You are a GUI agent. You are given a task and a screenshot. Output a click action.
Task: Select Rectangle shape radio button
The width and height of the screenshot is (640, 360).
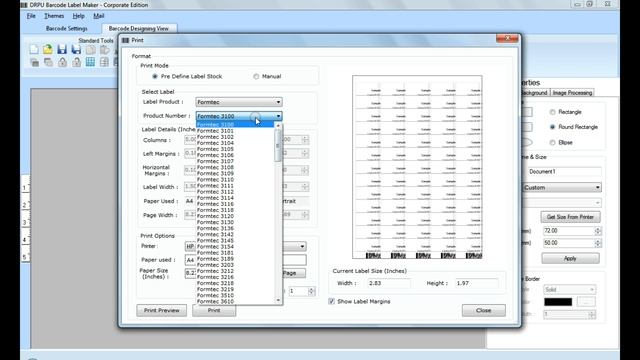pyautogui.click(x=552, y=112)
